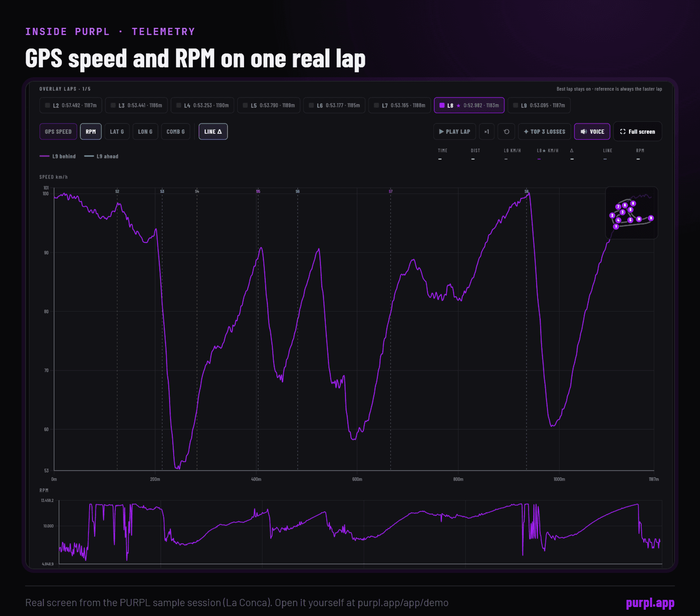This screenshot has width=700, height=616.
Task: Click corner marker 7 on track minimap
Action: point(618,207)
